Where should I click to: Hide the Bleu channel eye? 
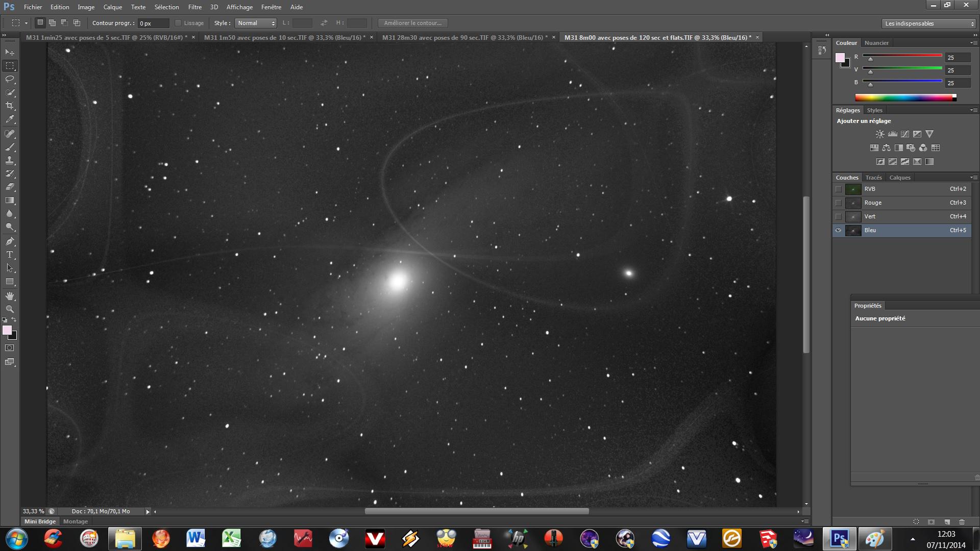pos(838,230)
